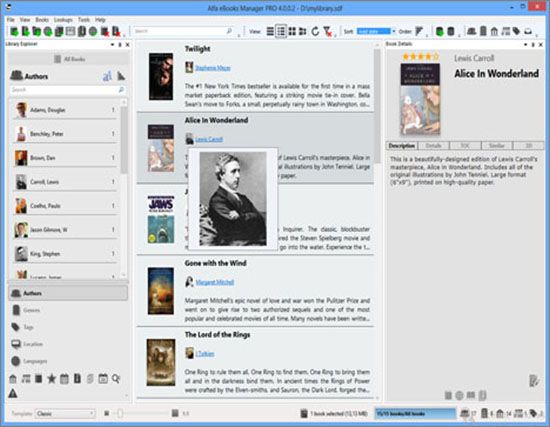Click the Authors search field
Viewport: 550px width, 427px height.
coord(68,90)
